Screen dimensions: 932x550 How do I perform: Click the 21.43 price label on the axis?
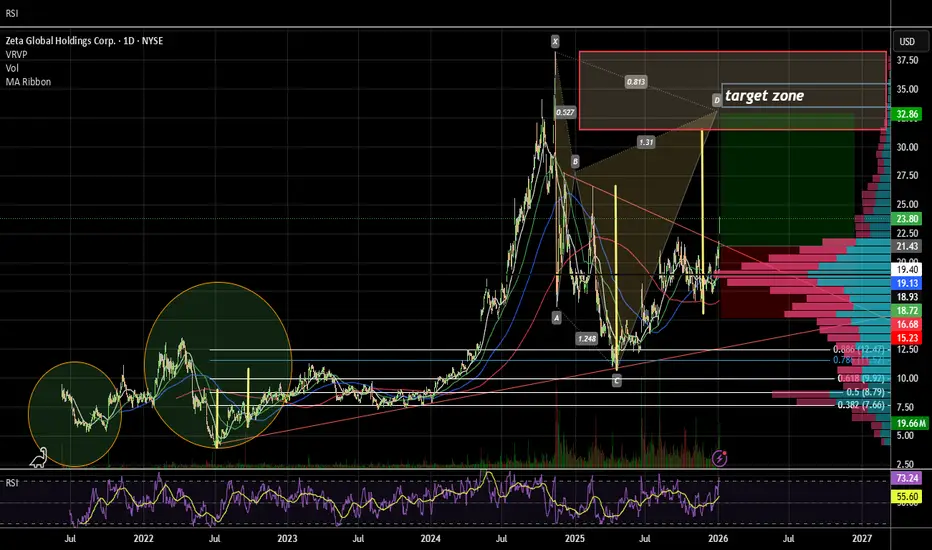[907, 246]
